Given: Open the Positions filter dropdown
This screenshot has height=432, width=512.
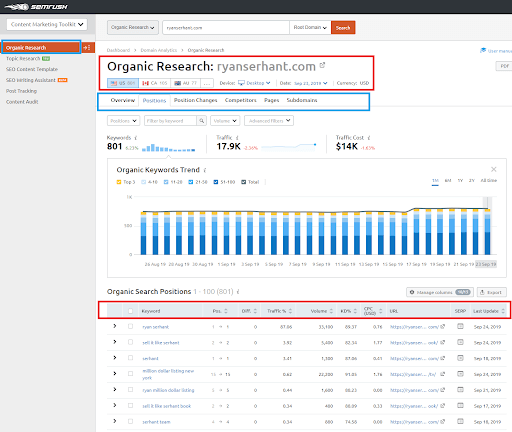Looking at the screenshot, I should [123, 121].
